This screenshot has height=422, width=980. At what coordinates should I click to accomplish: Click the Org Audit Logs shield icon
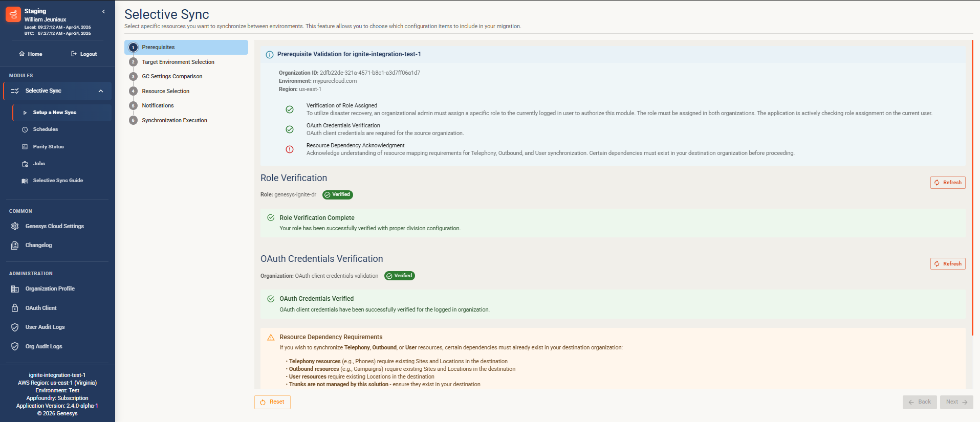pyautogui.click(x=15, y=346)
